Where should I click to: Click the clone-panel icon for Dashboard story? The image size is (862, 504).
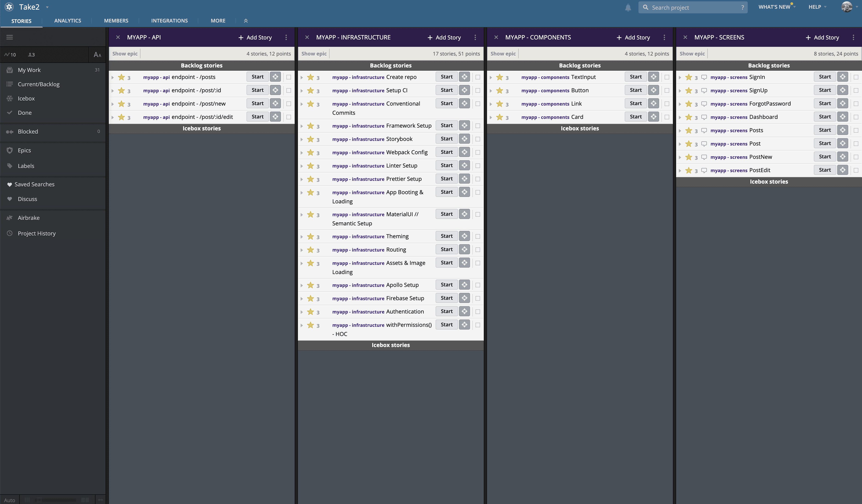point(843,117)
